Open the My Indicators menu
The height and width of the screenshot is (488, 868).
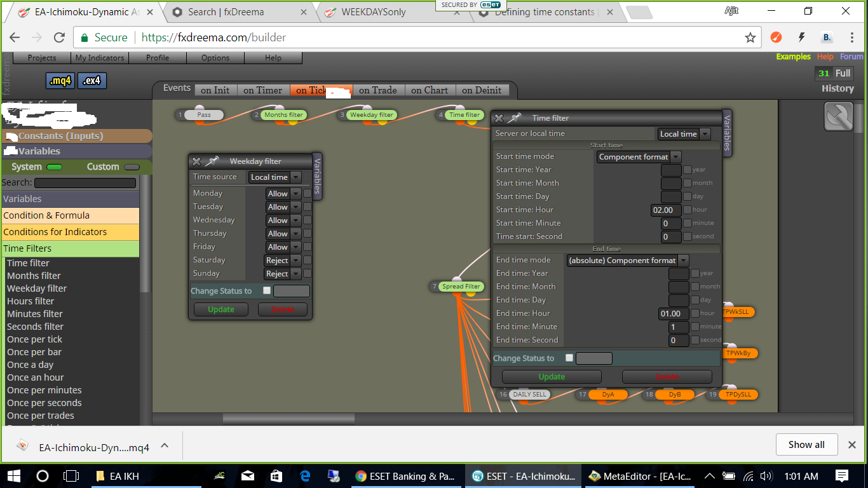tap(100, 58)
